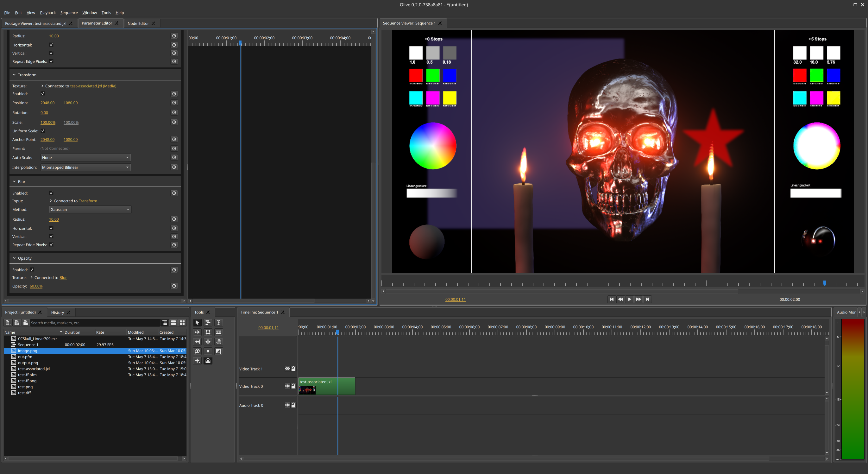
Task: Follow the test-associated.jxl (Media) link
Action: [x=93, y=86]
